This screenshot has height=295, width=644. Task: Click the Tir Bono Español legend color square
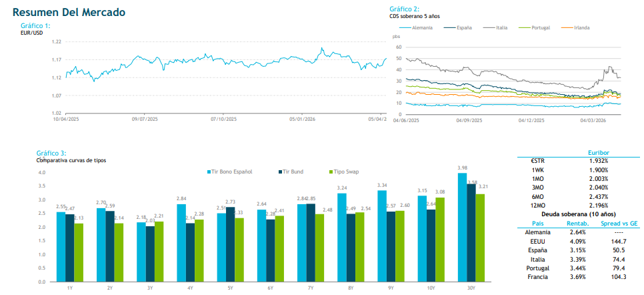pyautogui.click(x=209, y=172)
